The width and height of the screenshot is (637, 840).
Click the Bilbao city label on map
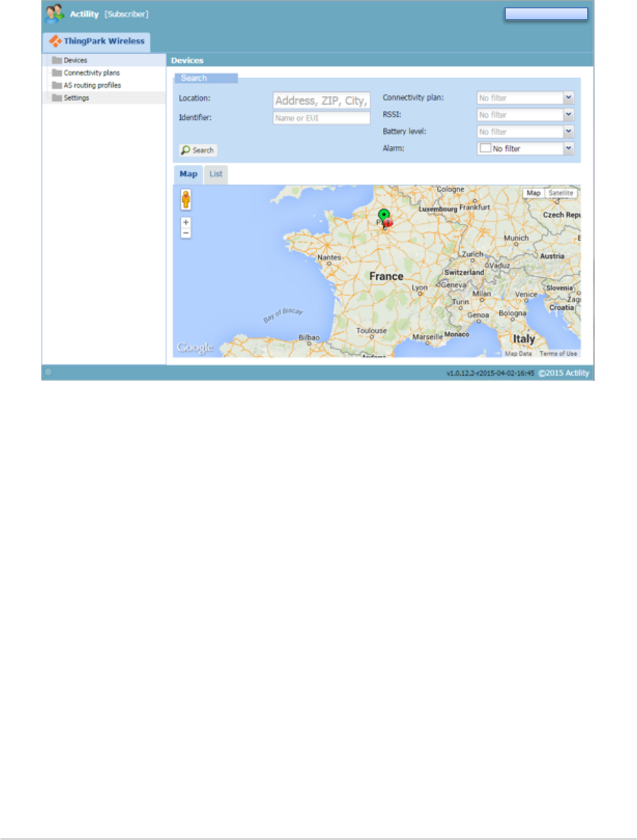click(309, 338)
